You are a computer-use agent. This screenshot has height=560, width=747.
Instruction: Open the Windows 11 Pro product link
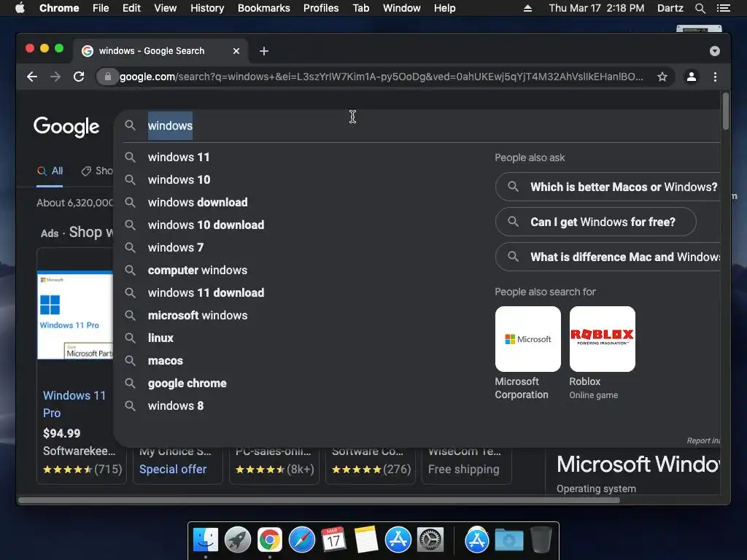pyautogui.click(x=74, y=404)
